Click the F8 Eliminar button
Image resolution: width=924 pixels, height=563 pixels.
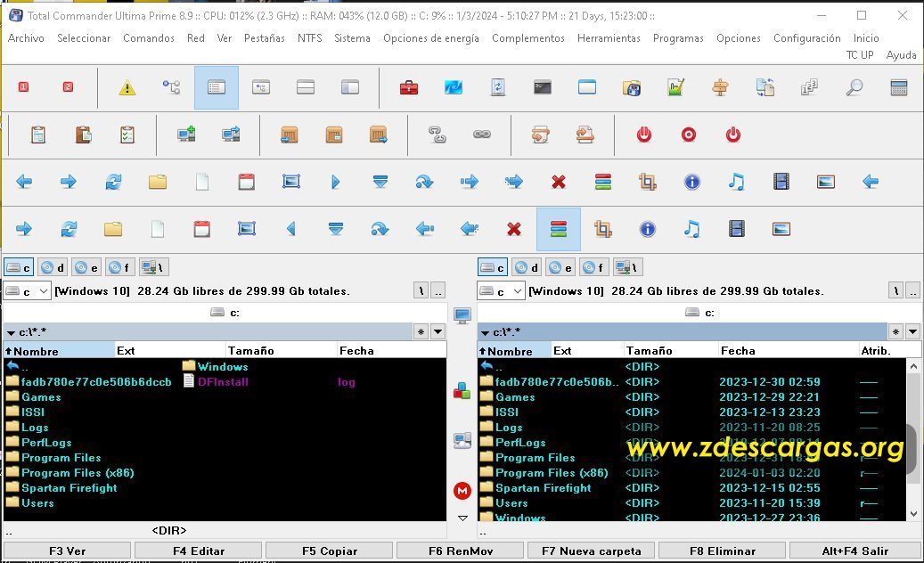(723, 551)
